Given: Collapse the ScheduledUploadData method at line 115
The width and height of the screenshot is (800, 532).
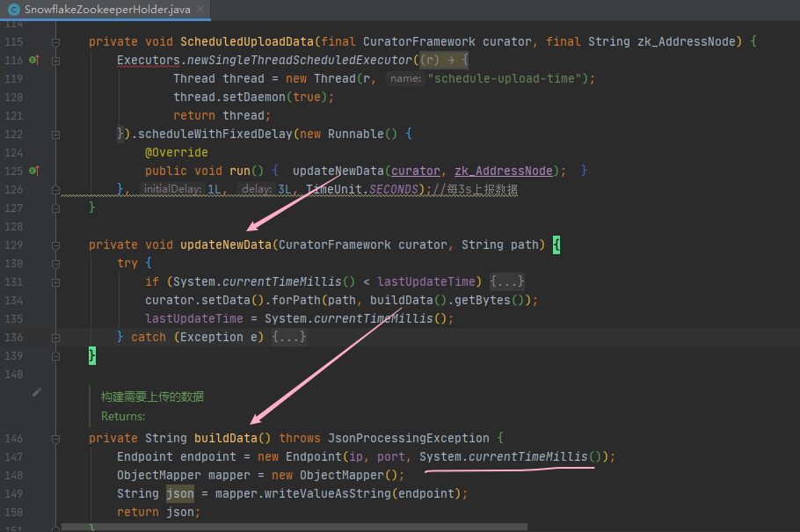Looking at the screenshot, I should tap(56, 42).
